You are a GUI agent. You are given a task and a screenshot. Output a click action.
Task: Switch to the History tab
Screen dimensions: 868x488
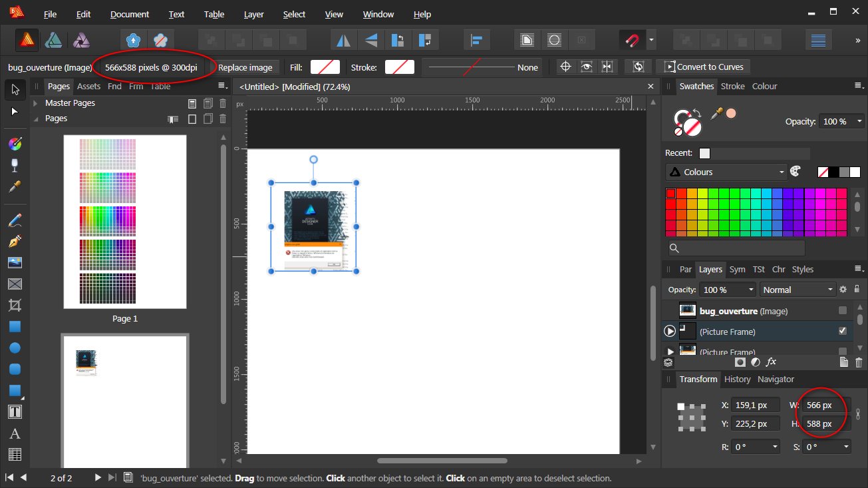737,379
